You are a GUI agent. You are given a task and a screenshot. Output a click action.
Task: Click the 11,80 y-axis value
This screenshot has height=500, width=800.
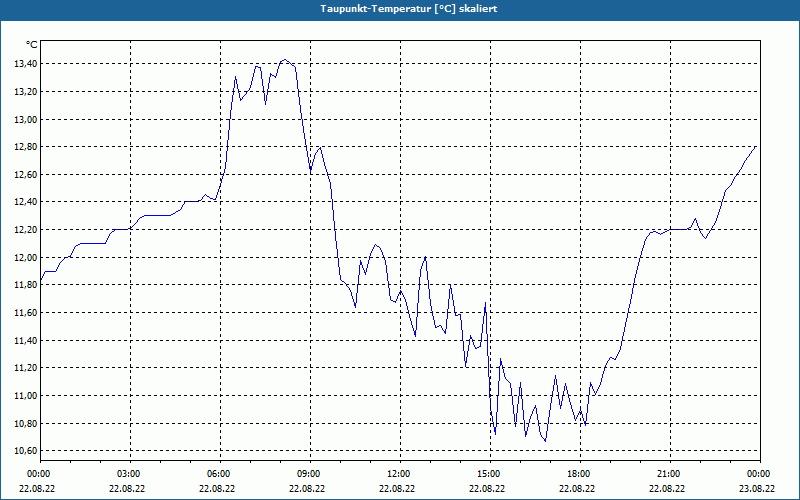point(26,285)
